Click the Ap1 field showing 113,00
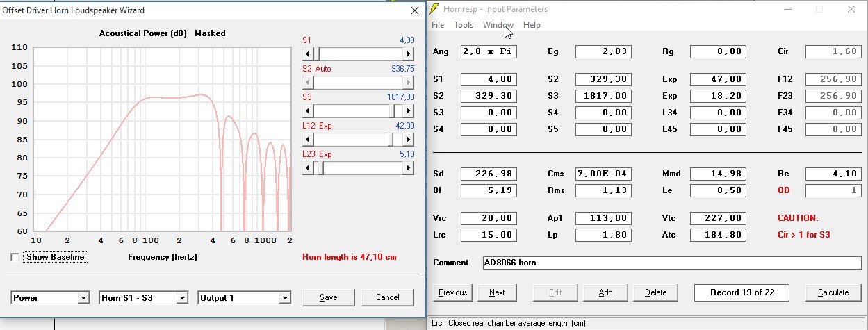 point(603,218)
